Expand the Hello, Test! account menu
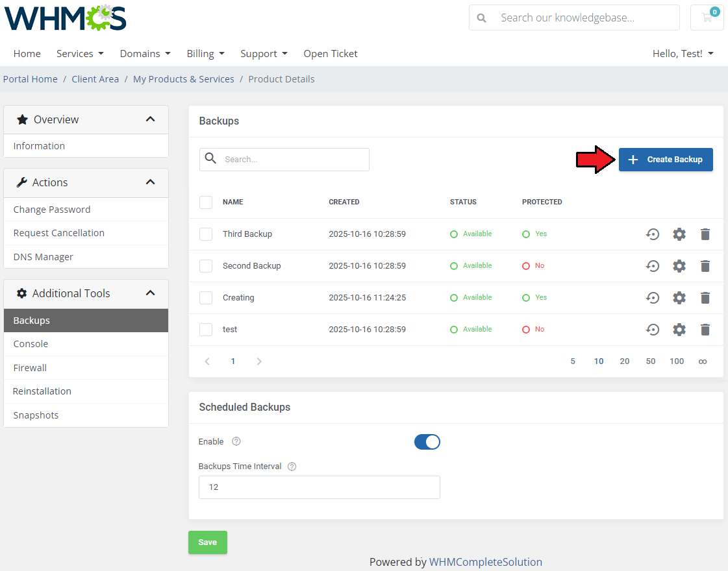The width and height of the screenshot is (728, 571). click(683, 54)
